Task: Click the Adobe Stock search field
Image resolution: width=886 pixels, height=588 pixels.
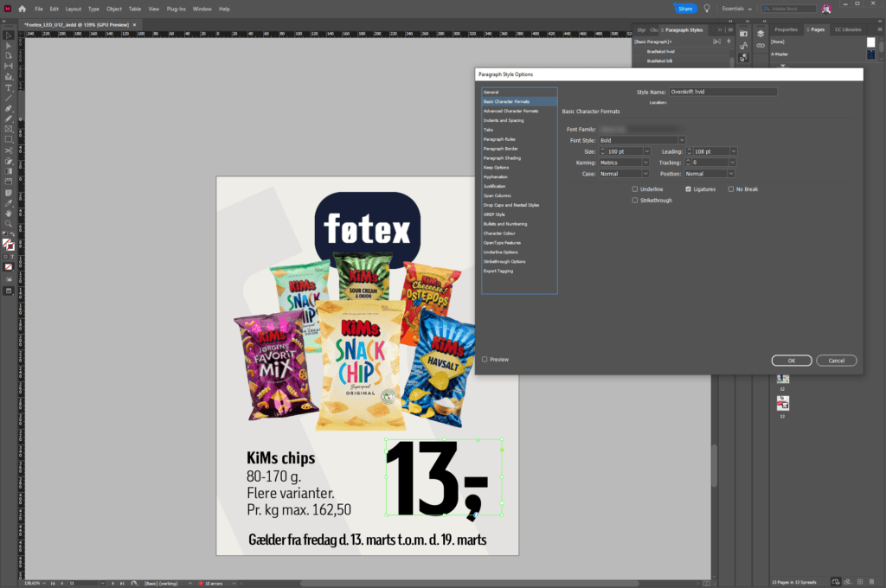Action: pos(789,9)
